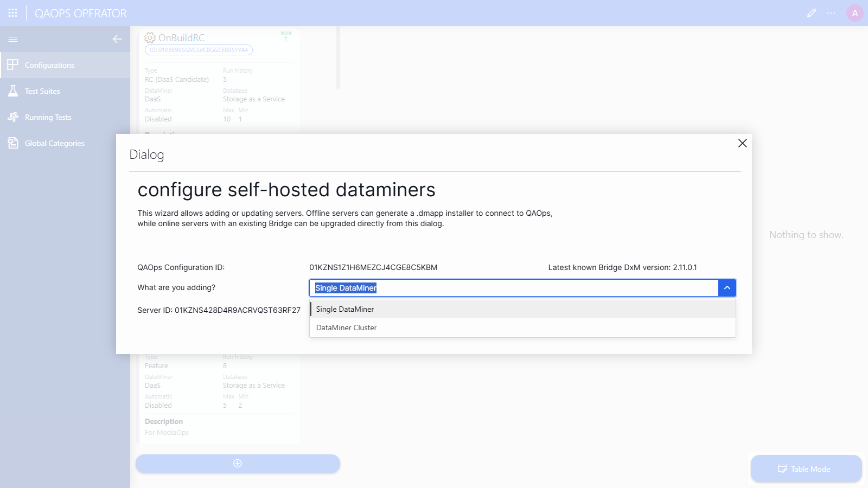Click the 'What are you adding?' label
Screen dimensions: 868x488
tap(176, 287)
